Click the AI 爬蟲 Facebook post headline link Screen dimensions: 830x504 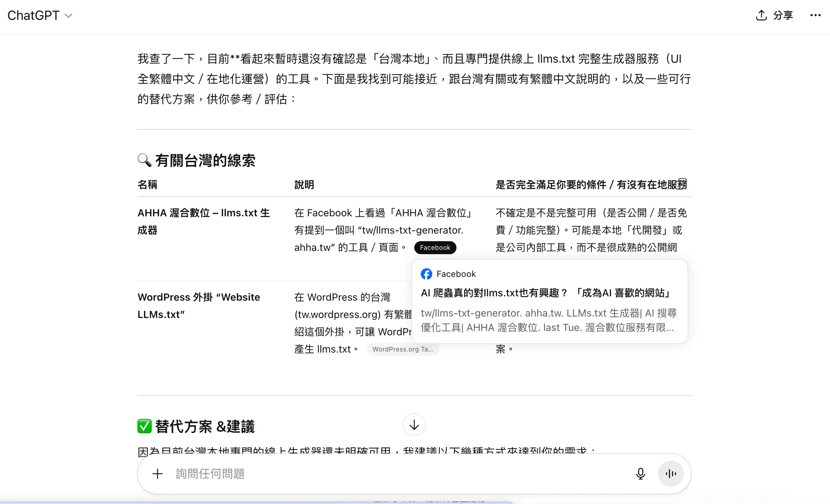click(545, 293)
